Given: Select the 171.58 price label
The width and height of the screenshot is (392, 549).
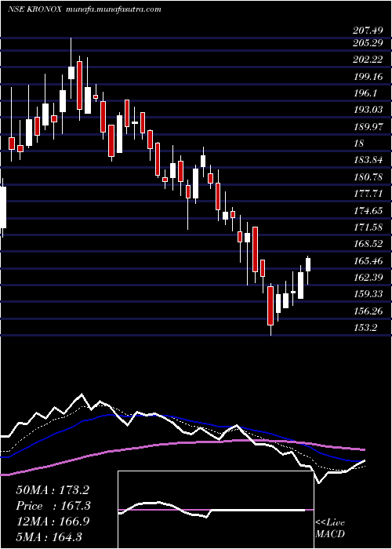Looking at the screenshot, I should [368, 227].
